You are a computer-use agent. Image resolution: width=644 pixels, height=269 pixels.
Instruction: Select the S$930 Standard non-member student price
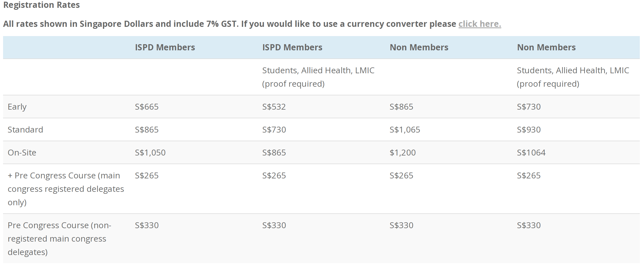pyautogui.click(x=529, y=130)
